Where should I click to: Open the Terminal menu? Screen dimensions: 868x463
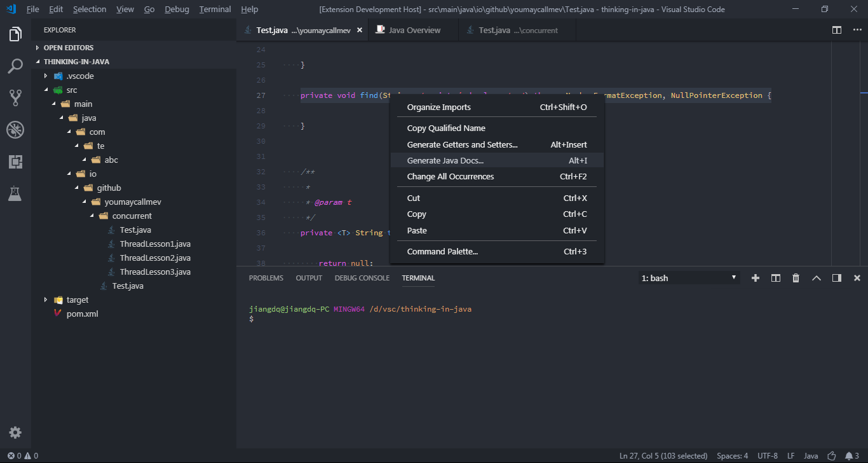(215, 9)
